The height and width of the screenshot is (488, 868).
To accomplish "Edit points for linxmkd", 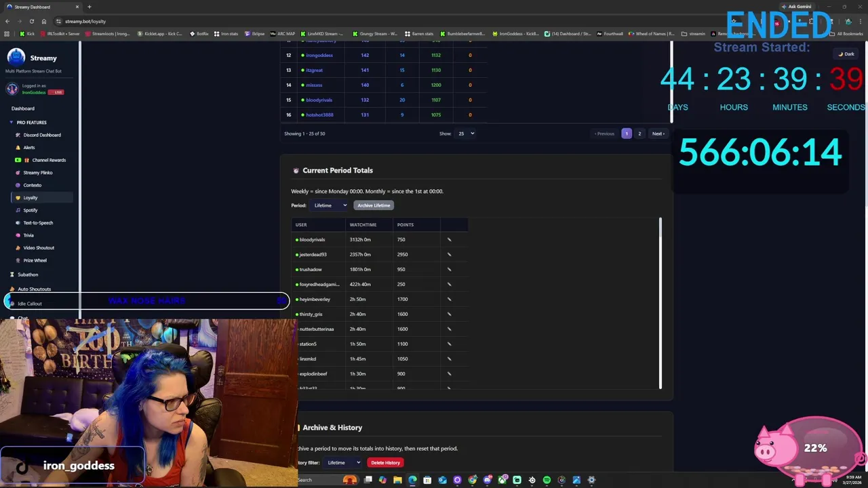I will [449, 359].
